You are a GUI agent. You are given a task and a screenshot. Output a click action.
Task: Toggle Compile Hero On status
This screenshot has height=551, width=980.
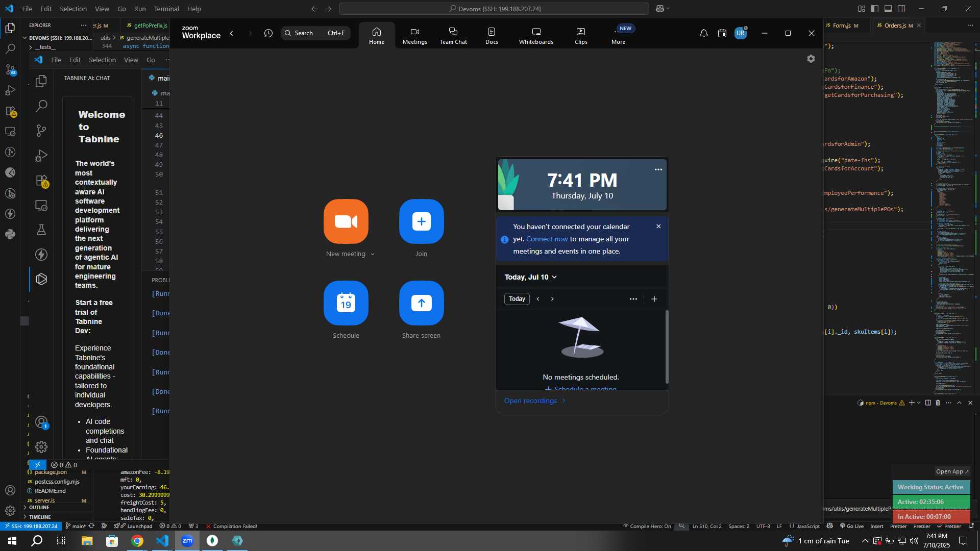pyautogui.click(x=647, y=526)
